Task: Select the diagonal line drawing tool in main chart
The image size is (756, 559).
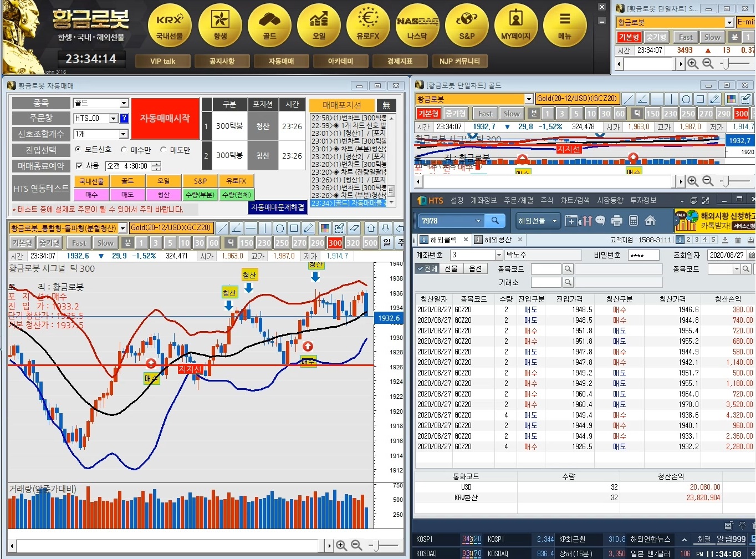Action: (x=222, y=228)
